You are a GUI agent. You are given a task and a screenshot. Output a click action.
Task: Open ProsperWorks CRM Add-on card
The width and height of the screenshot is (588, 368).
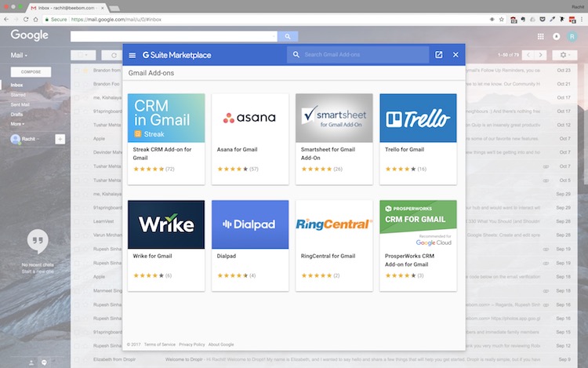click(x=418, y=246)
